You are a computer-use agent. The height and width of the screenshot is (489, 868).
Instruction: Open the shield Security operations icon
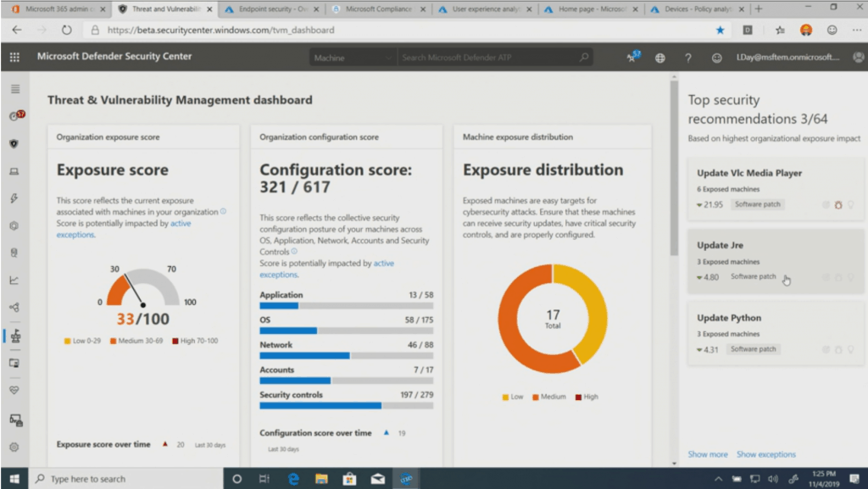coord(14,144)
